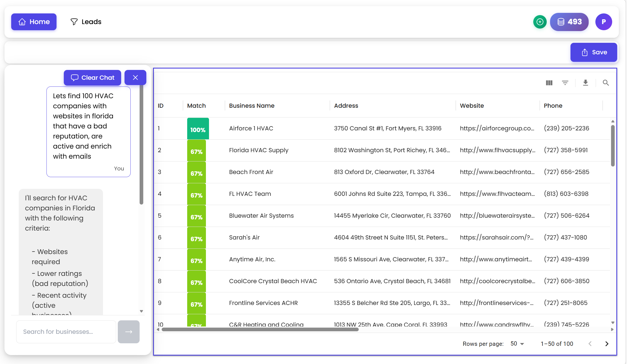Open the profile avatar labeled P
Viewport: 627px width, 364px height.
[x=603, y=22]
